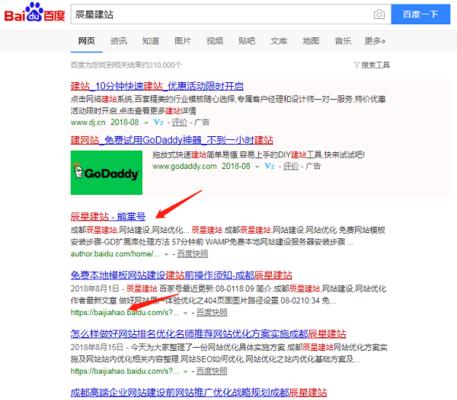The height and width of the screenshot is (400, 457).
Task: Open 百度快照 for 免费本地模板 result
Action: (x=212, y=313)
